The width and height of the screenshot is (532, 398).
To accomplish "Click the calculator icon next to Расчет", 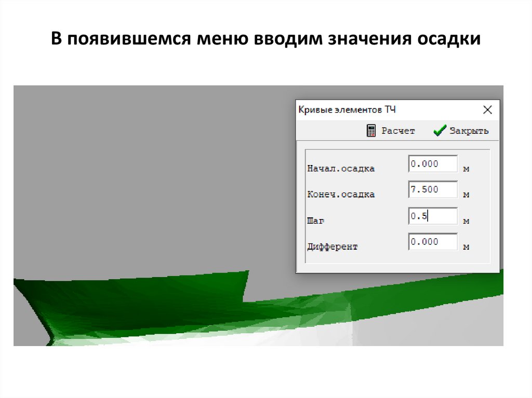I will [x=371, y=131].
